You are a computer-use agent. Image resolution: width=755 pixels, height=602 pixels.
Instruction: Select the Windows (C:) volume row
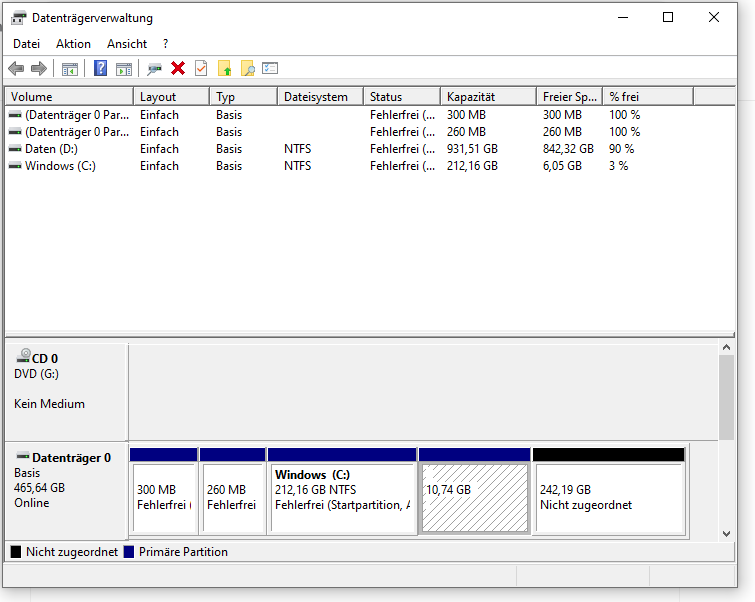(x=370, y=166)
